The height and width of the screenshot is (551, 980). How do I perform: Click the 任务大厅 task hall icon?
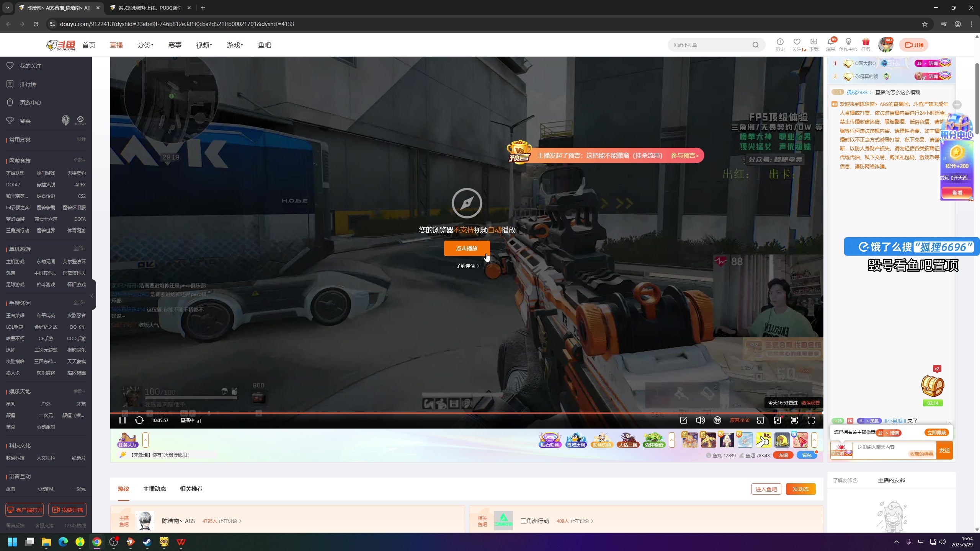click(128, 440)
